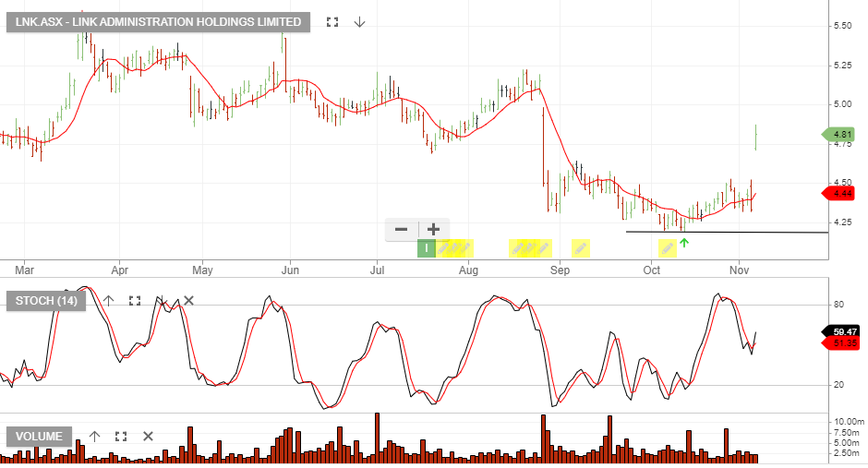The width and height of the screenshot is (868, 468).
Task: Move the price chart panel down
Action: click(x=360, y=22)
